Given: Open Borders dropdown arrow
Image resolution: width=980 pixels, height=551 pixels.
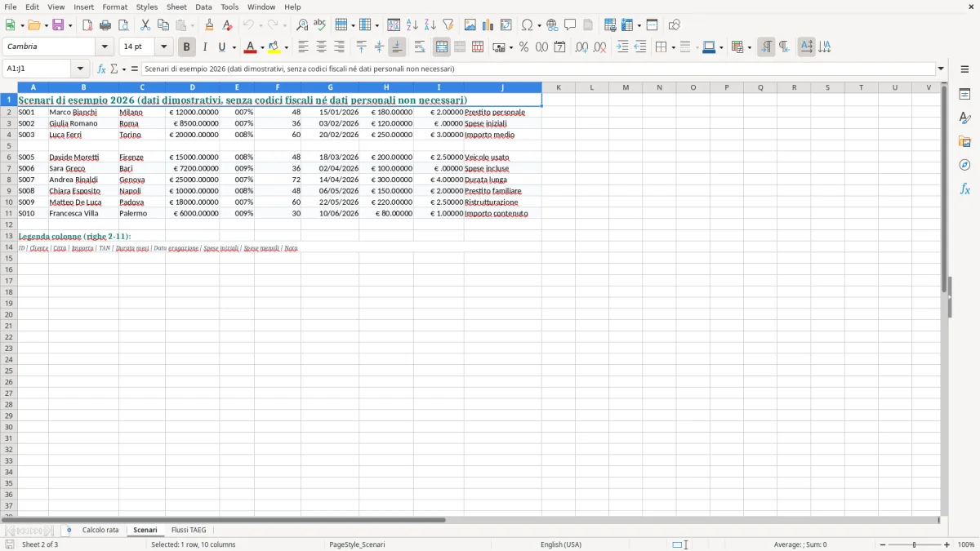Looking at the screenshot, I should tap(673, 47).
